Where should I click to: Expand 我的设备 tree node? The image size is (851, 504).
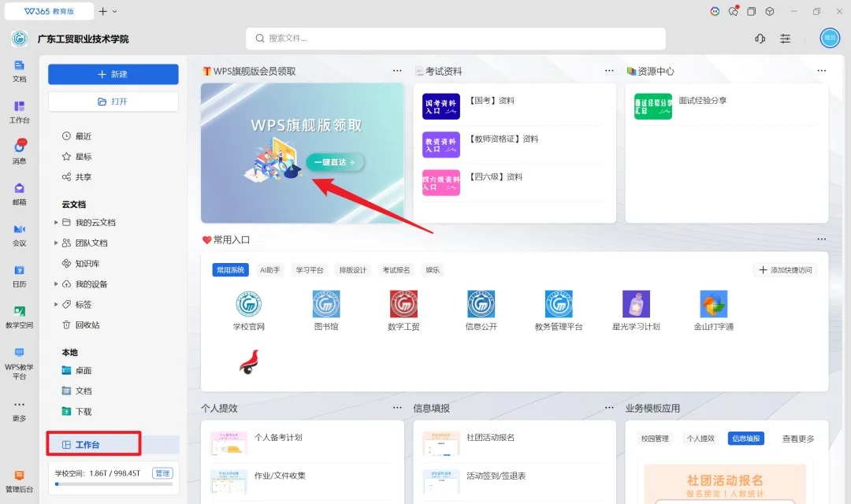click(56, 283)
